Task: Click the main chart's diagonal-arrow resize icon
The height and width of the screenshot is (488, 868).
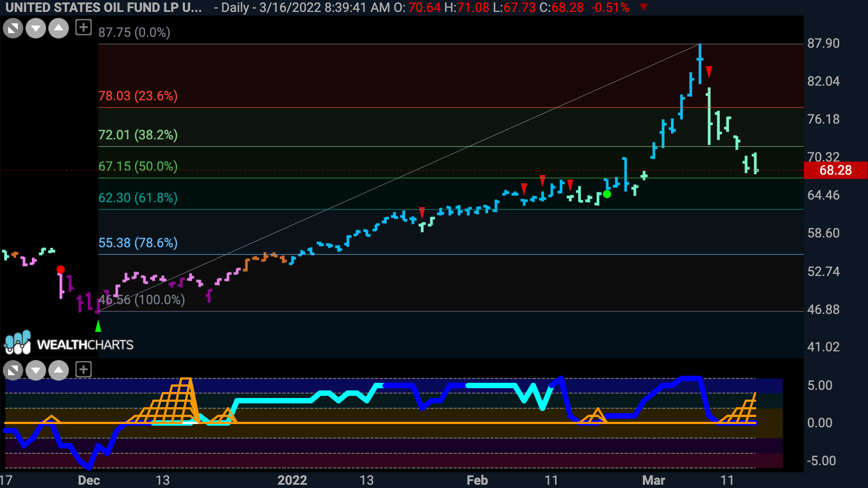Action: (13, 28)
